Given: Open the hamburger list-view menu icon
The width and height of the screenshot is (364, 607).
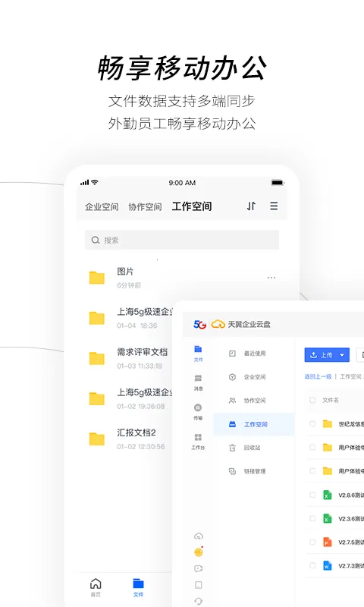Looking at the screenshot, I should (274, 206).
